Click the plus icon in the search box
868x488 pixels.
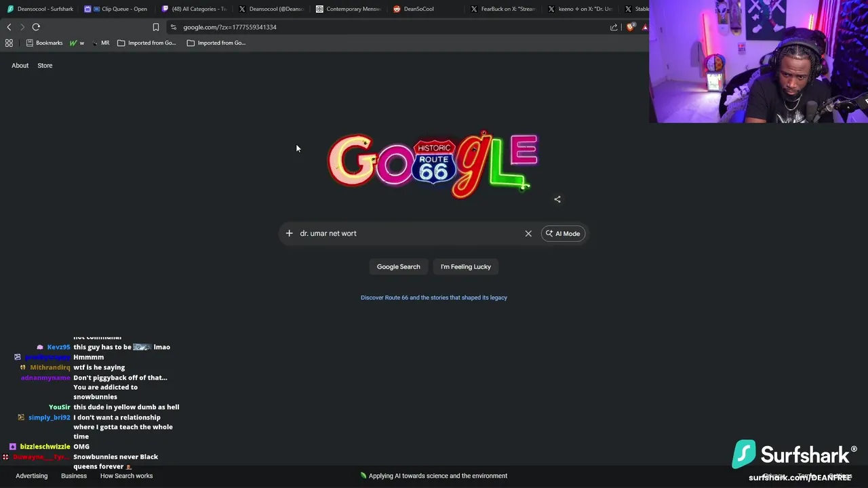289,233
